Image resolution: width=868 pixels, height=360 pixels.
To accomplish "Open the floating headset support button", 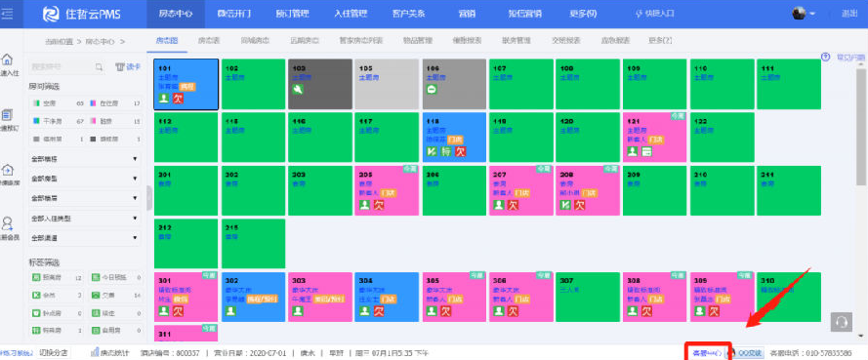I will coord(842,322).
